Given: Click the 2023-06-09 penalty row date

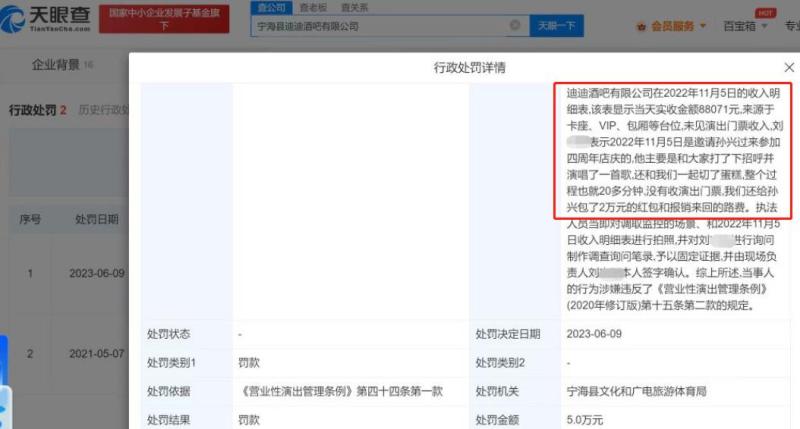Looking at the screenshot, I should point(97,273).
